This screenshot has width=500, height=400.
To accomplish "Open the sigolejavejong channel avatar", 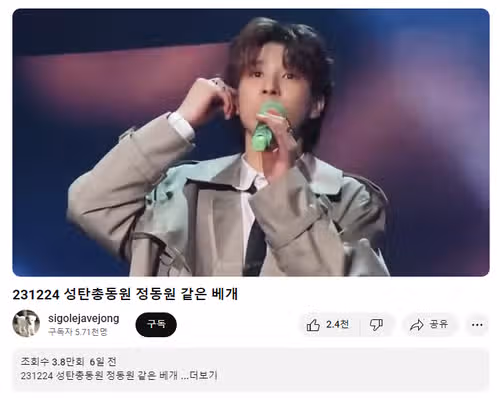I will pyautogui.click(x=26, y=324).
